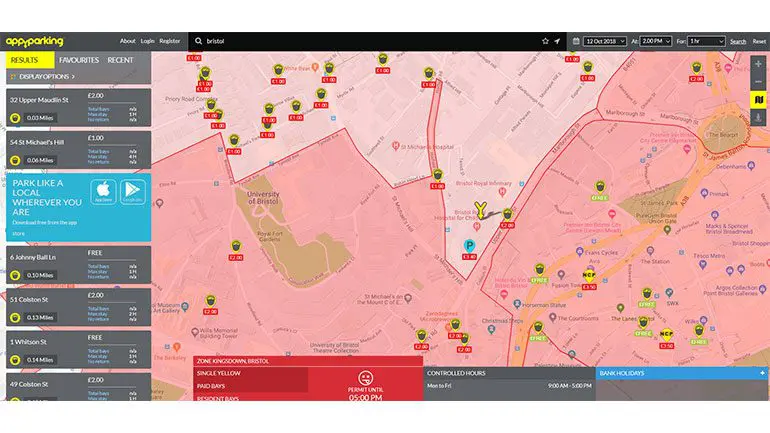Click the App Store download icon
Image resolution: width=770 pixels, height=433 pixels.
coord(100,190)
